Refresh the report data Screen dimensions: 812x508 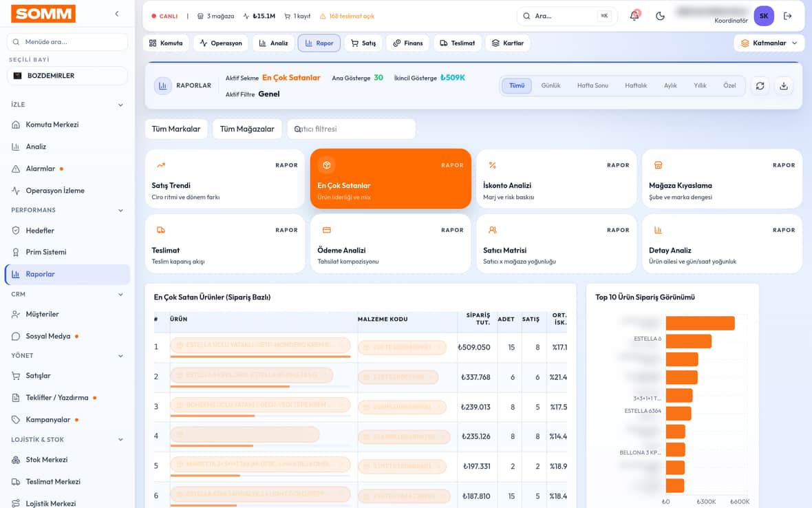coord(760,86)
